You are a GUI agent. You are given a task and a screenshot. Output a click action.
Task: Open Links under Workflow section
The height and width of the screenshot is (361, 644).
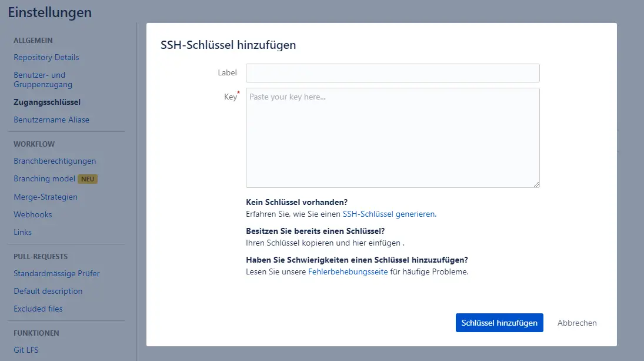pos(22,232)
